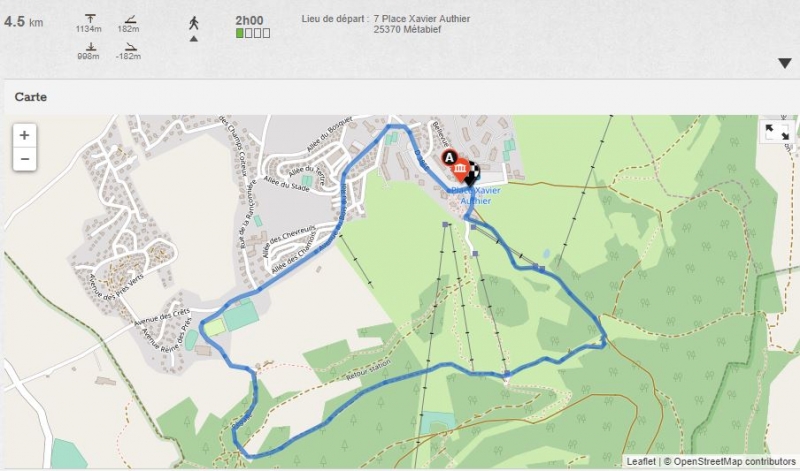Click the Place Xavier Authier map label

pos(476,195)
